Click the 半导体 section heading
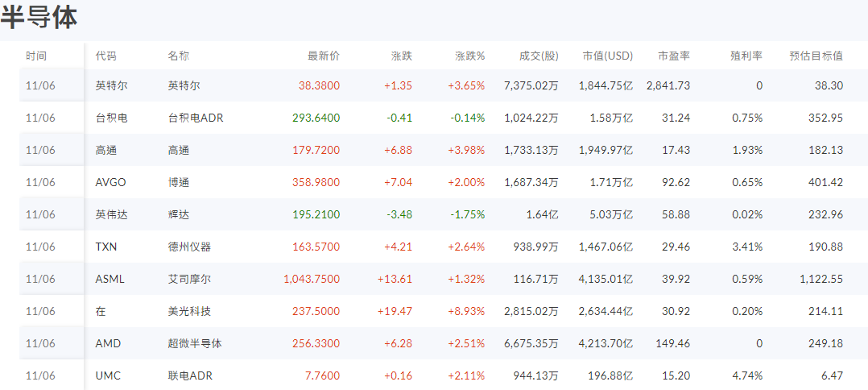 point(39,18)
